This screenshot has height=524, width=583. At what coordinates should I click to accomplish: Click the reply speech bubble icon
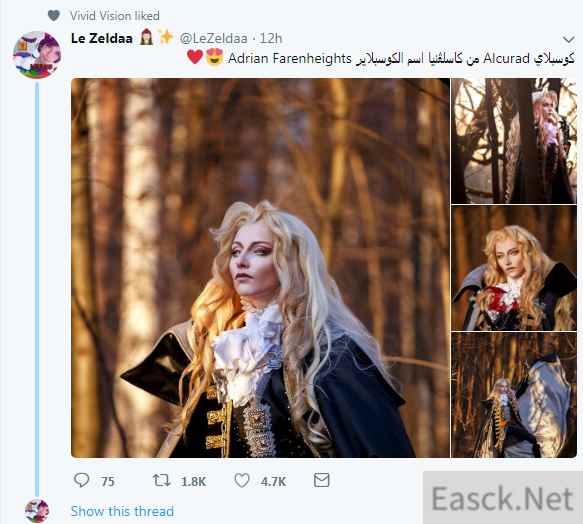click(x=81, y=480)
